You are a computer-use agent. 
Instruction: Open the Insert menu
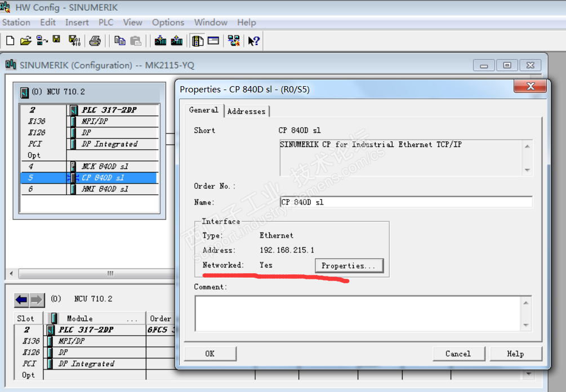[x=77, y=23]
